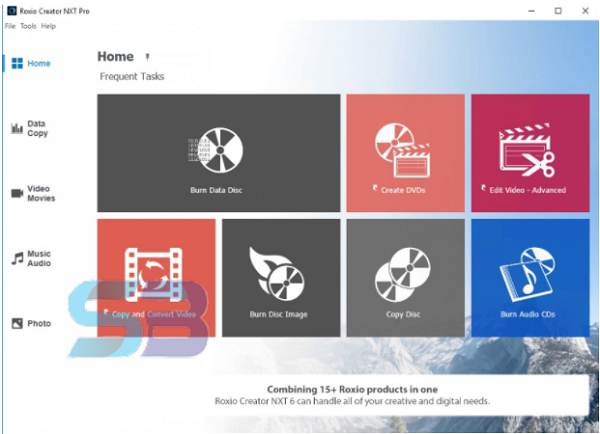Click the Copy and Convert Video filmstrip icon
The height and width of the screenshot is (434, 600).
153,274
